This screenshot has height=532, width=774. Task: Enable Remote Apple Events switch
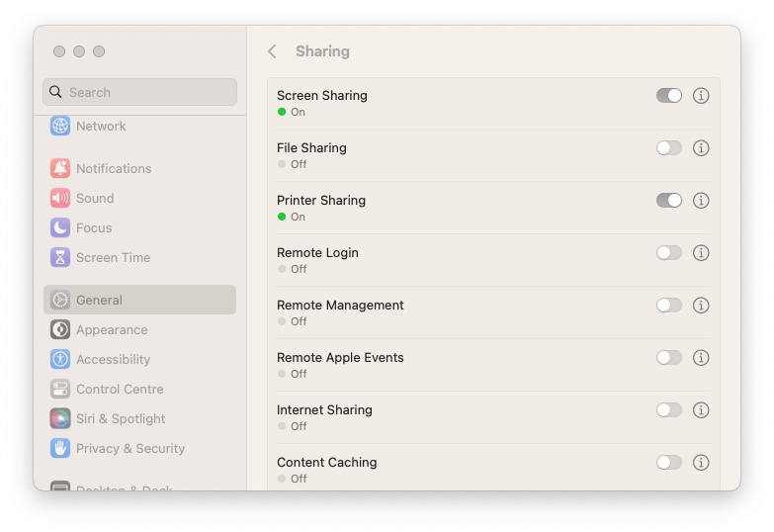(x=669, y=357)
